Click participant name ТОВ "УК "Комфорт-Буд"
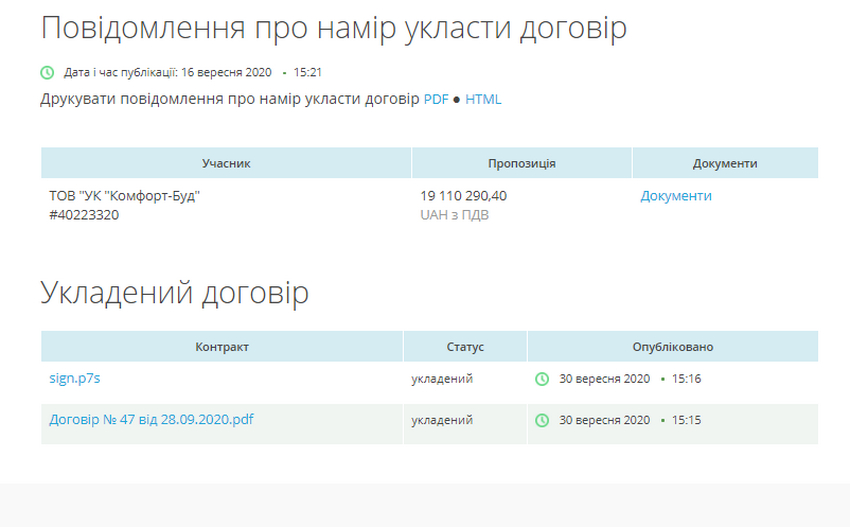Viewport: 850px width, 527px height. click(125, 196)
